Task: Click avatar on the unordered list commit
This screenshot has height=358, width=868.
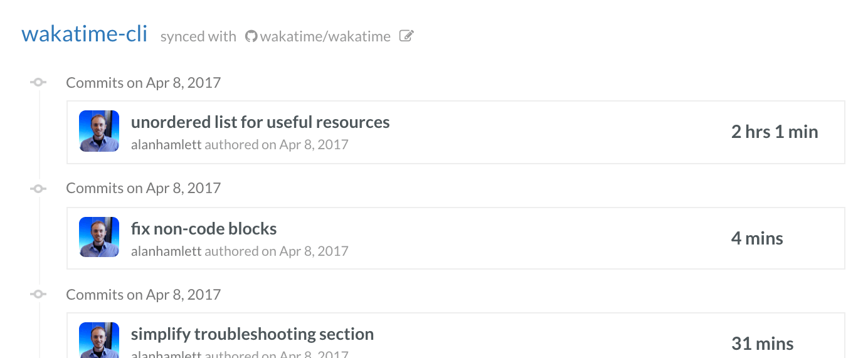Action: [99, 131]
